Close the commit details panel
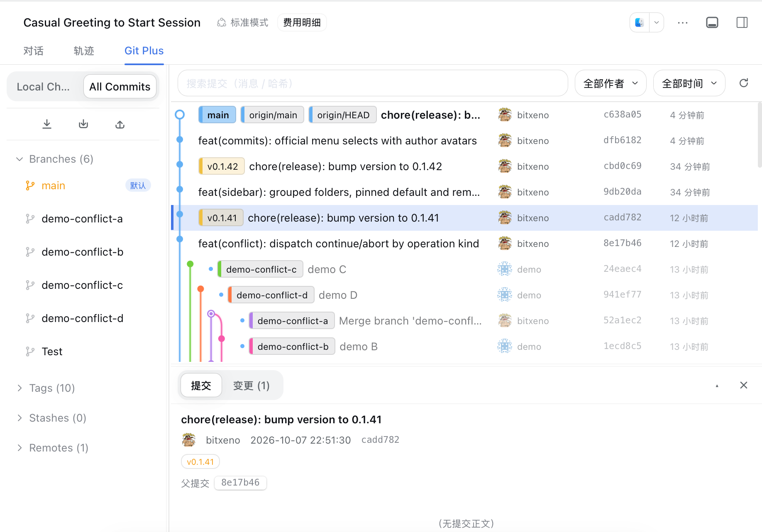This screenshot has width=762, height=532. point(744,385)
